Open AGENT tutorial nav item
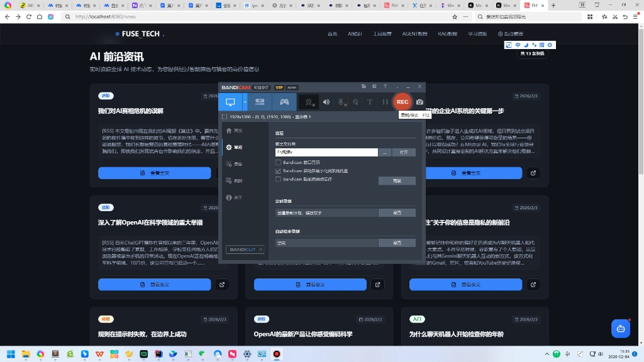 (415, 34)
